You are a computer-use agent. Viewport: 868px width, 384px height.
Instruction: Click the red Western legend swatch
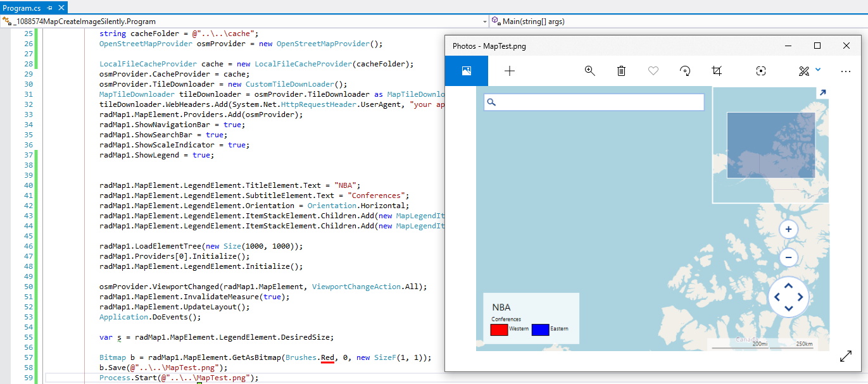499,329
